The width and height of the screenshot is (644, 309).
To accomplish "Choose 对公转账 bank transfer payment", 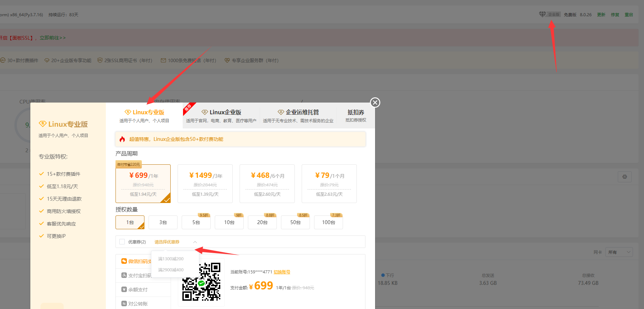I will point(143,304).
